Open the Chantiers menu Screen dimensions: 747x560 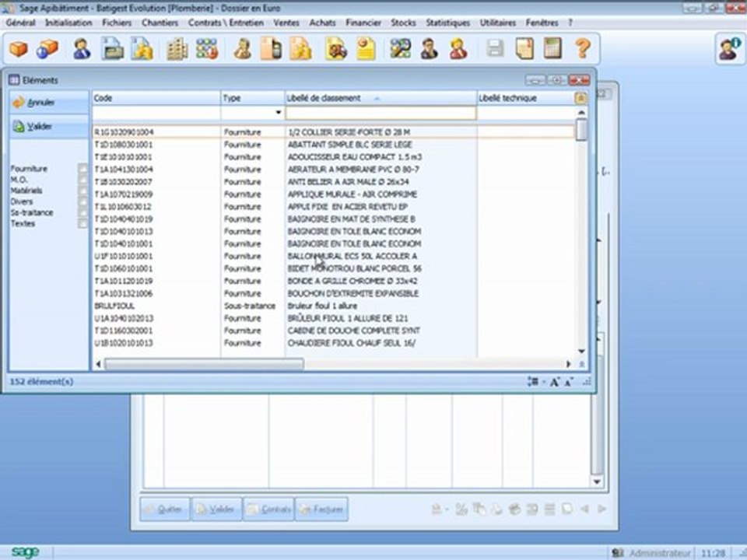pos(160,23)
